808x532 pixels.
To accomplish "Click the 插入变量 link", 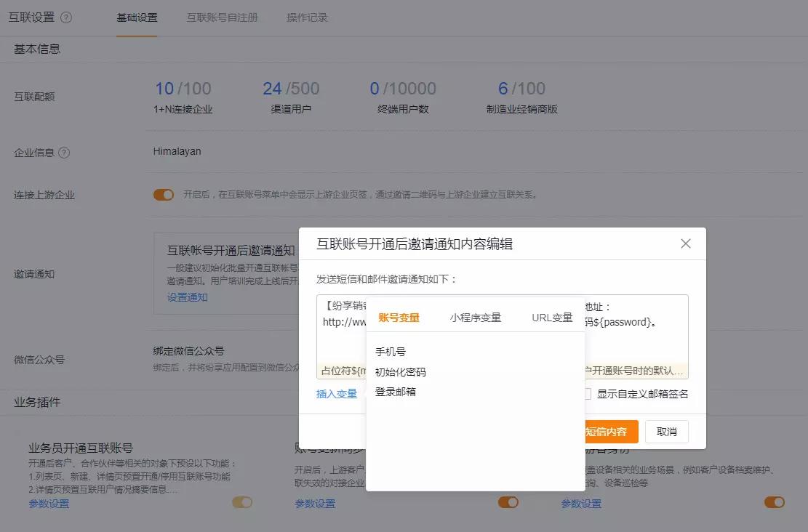I will pyautogui.click(x=337, y=394).
